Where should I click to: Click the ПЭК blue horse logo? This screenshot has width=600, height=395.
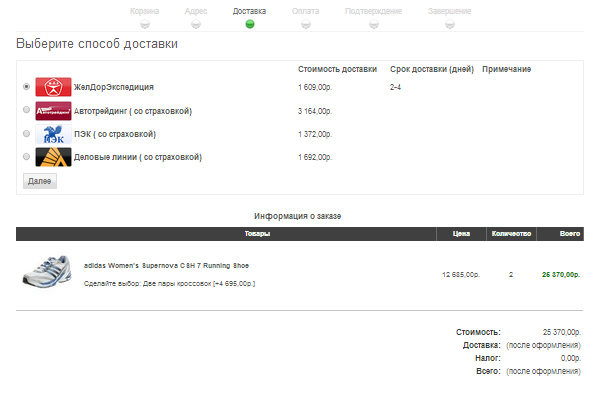pos(53,134)
